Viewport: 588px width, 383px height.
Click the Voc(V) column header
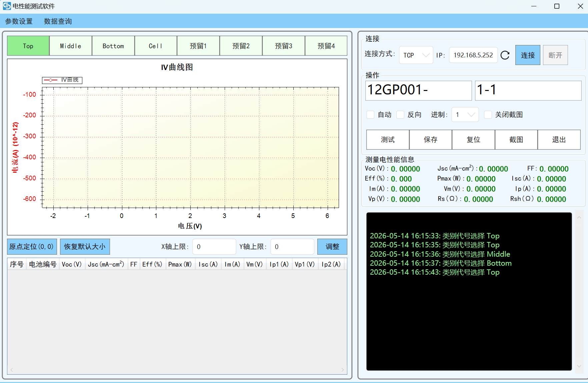click(x=72, y=264)
